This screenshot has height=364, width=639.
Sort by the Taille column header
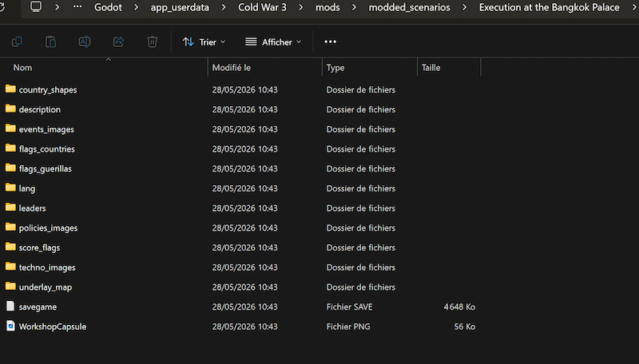(431, 68)
